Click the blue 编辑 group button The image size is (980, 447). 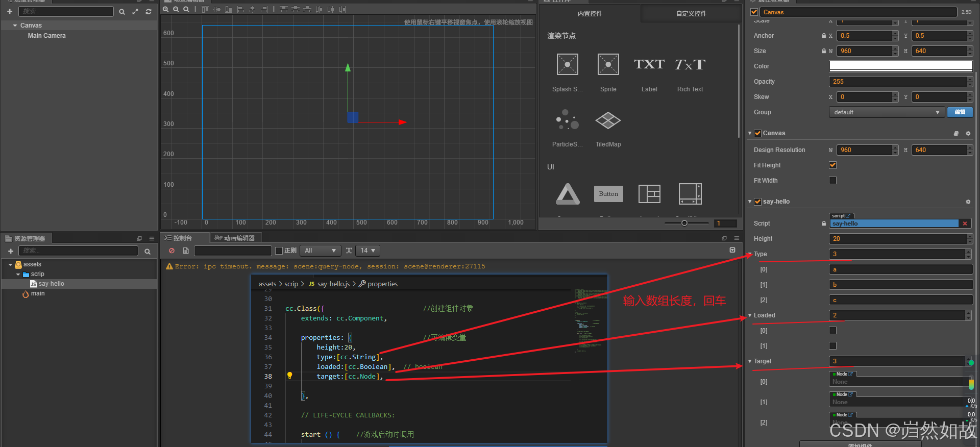pos(960,112)
